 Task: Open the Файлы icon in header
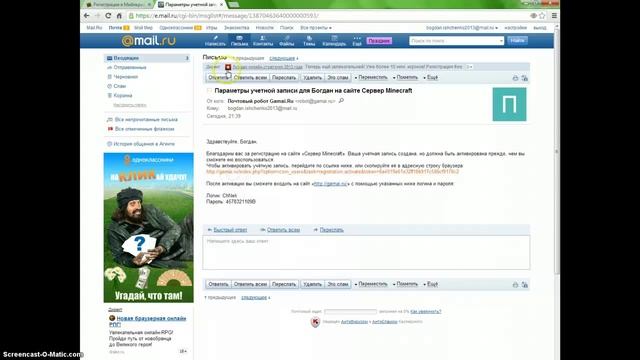[287, 41]
